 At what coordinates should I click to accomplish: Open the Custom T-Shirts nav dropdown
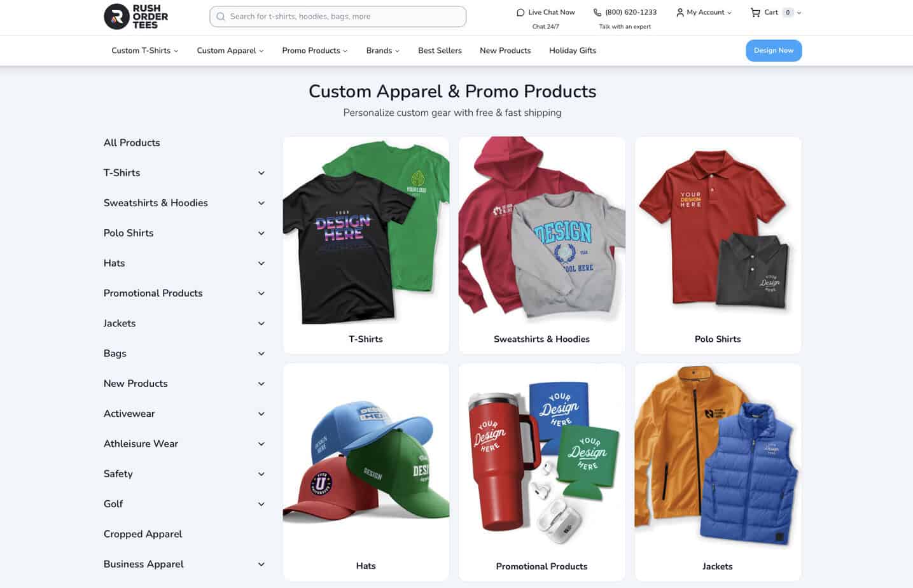pyautogui.click(x=144, y=50)
